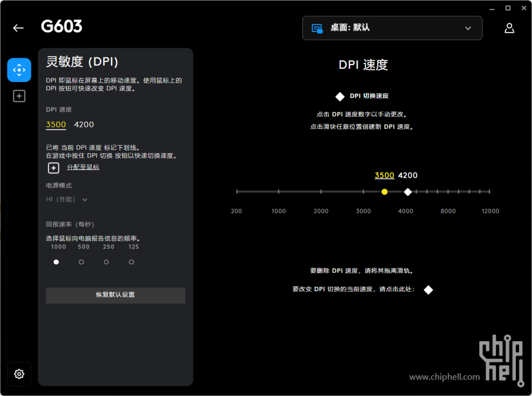
Task: Click the slider track at the 2000 tick
Action: tap(321, 192)
